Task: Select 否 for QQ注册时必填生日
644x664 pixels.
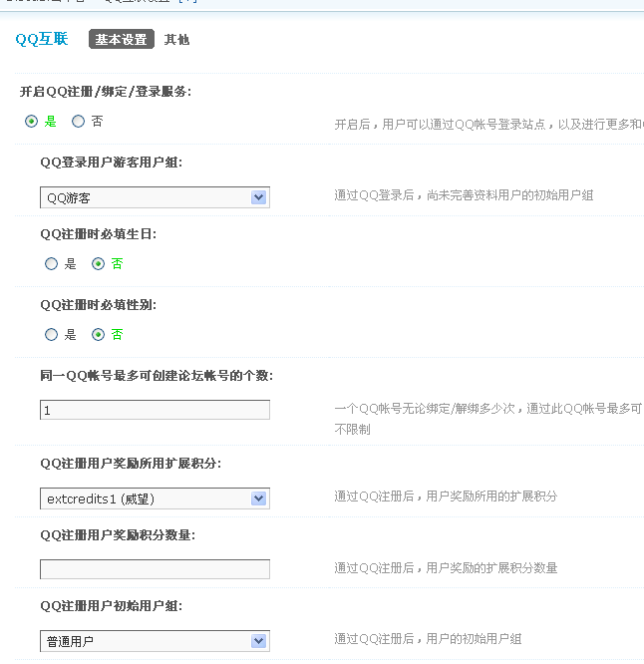Action: (98, 264)
